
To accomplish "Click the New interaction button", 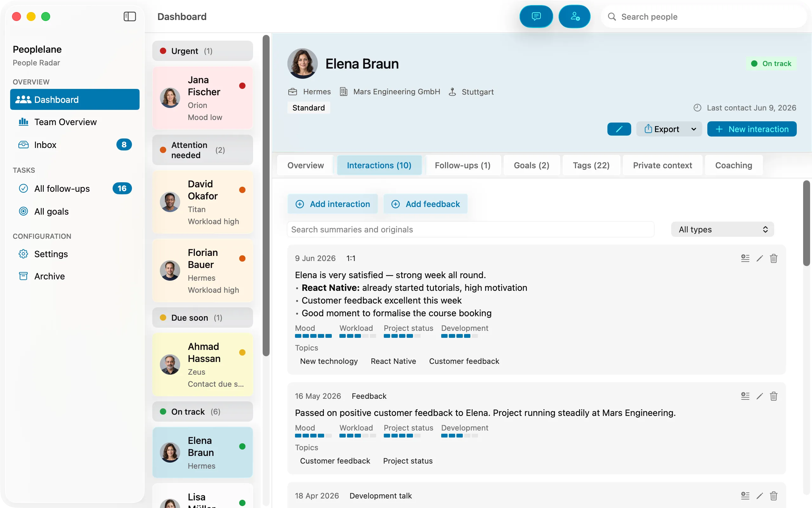I will pos(752,129).
